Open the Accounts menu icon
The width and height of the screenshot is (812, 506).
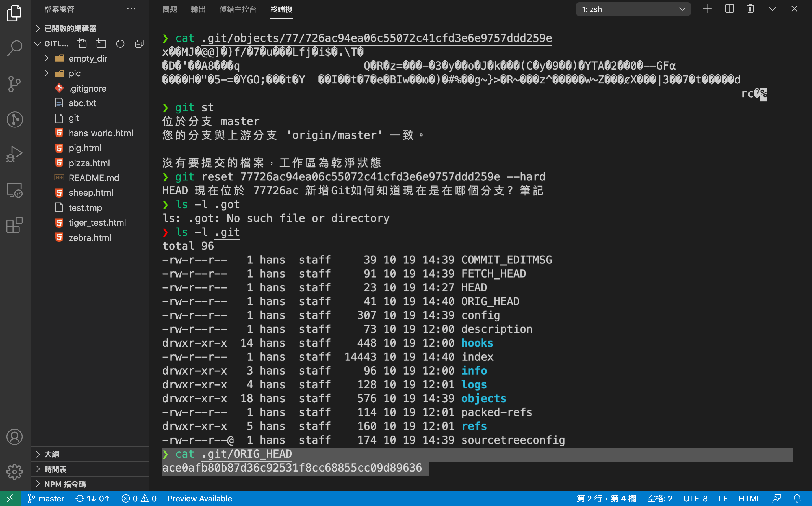14,437
